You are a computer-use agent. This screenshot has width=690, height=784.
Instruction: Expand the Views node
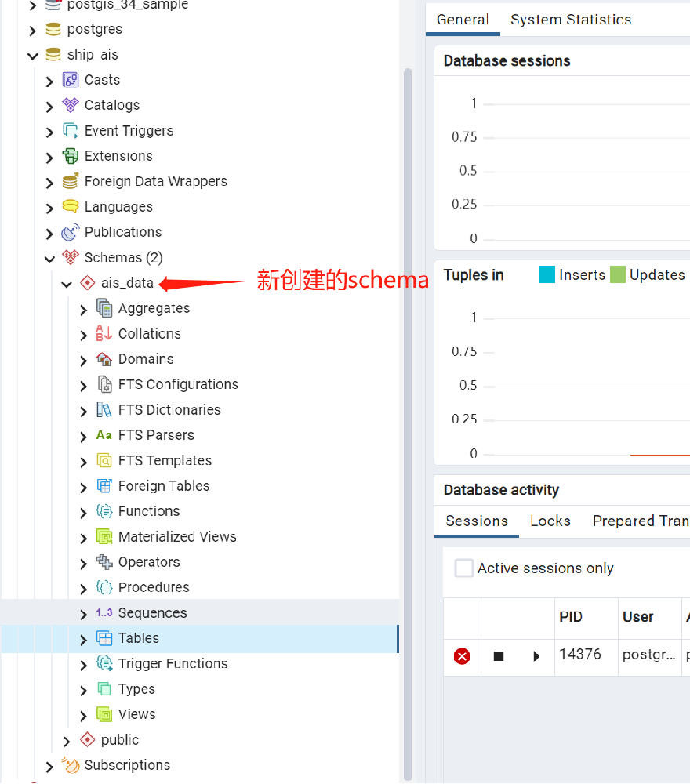click(83, 716)
